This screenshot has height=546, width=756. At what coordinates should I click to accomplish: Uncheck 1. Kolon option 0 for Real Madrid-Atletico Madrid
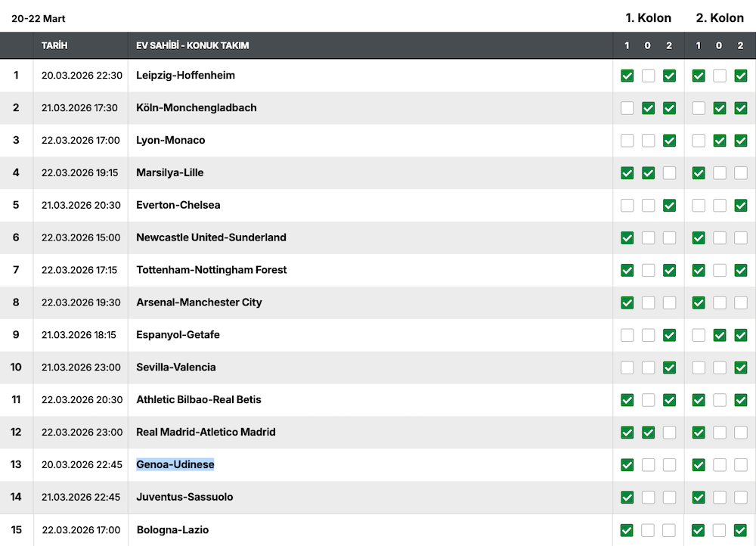(x=648, y=433)
